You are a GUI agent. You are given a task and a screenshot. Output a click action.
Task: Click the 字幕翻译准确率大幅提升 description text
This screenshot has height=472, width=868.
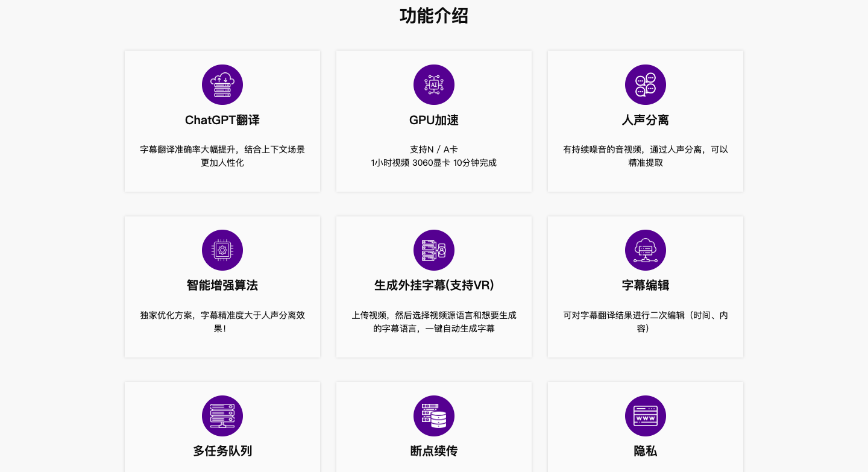(x=222, y=156)
